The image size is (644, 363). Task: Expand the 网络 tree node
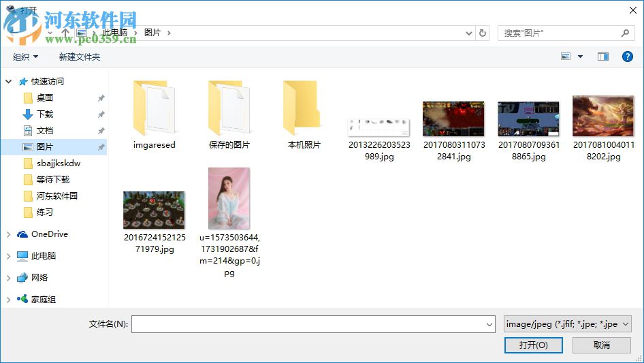9,278
